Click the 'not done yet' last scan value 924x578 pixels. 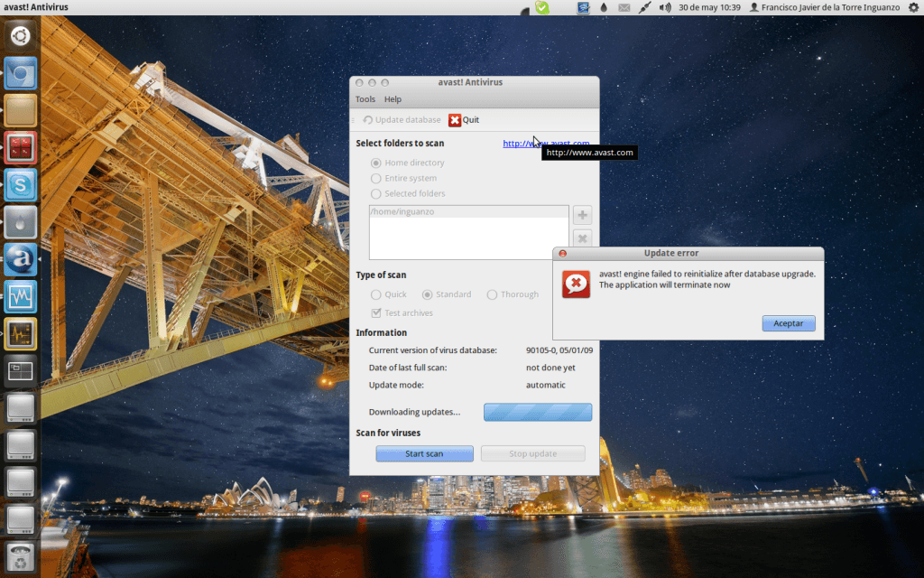coord(550,368)
